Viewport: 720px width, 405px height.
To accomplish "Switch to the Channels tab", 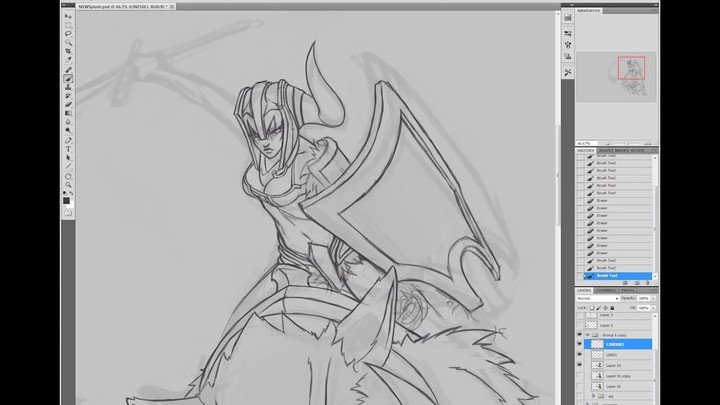I will click(x=606, y=290).
